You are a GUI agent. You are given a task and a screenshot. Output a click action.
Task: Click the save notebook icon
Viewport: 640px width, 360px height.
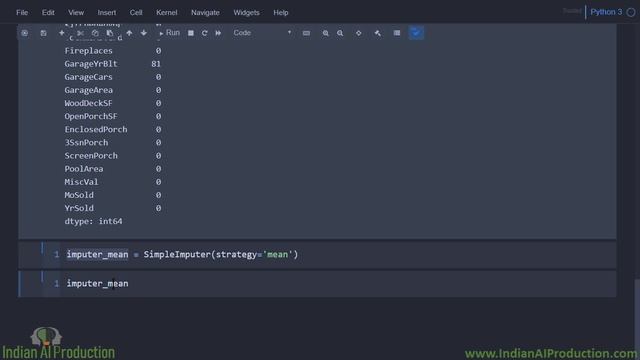click(x=43, y=33)
